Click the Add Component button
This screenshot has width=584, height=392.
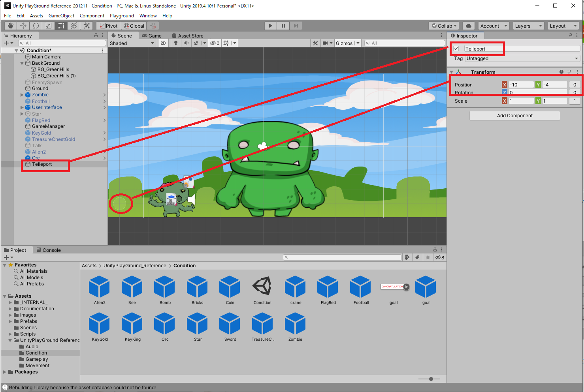click(x=514, y=116)
